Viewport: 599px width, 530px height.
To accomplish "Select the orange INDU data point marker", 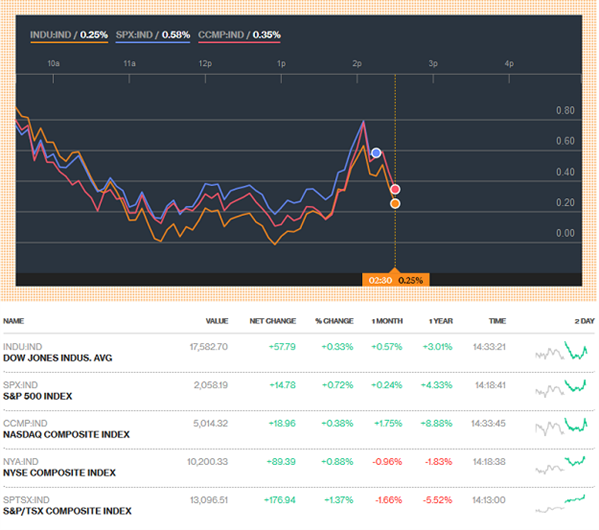I will 395,204.
